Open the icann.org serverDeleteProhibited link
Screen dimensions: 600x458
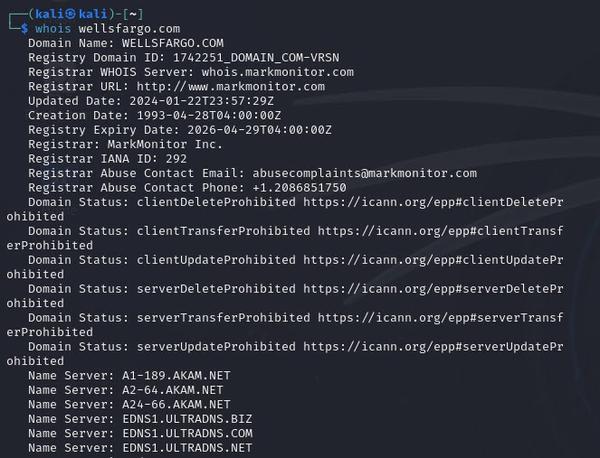433,289
